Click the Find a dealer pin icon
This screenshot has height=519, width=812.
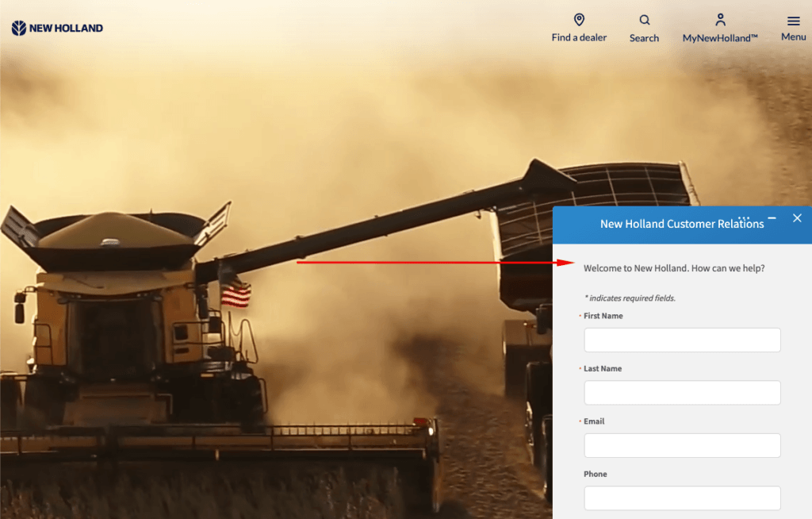point(578,20)
